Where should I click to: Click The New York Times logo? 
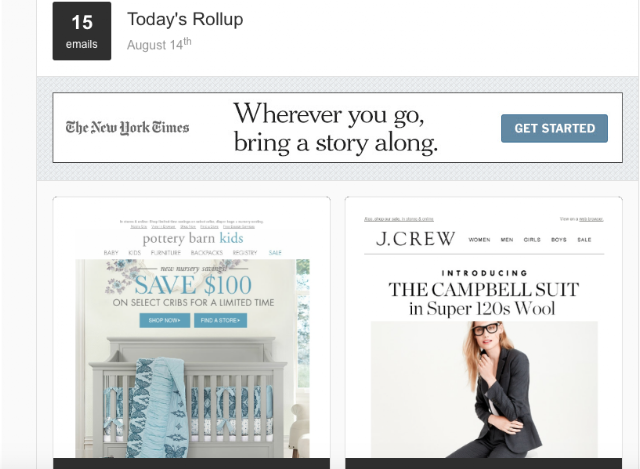pyautogui.click(x=127, y=128)
